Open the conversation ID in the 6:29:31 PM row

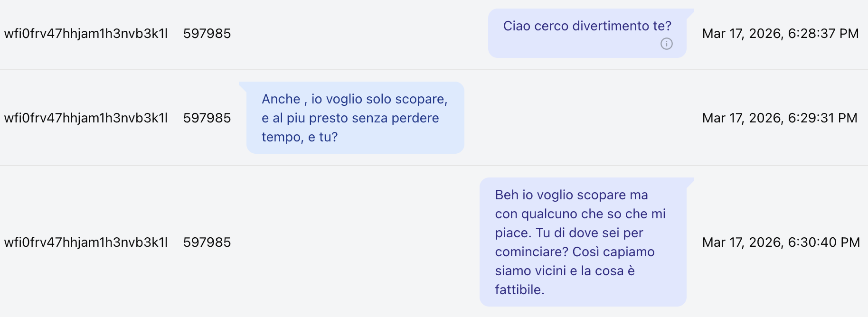(x=86, y=118)
